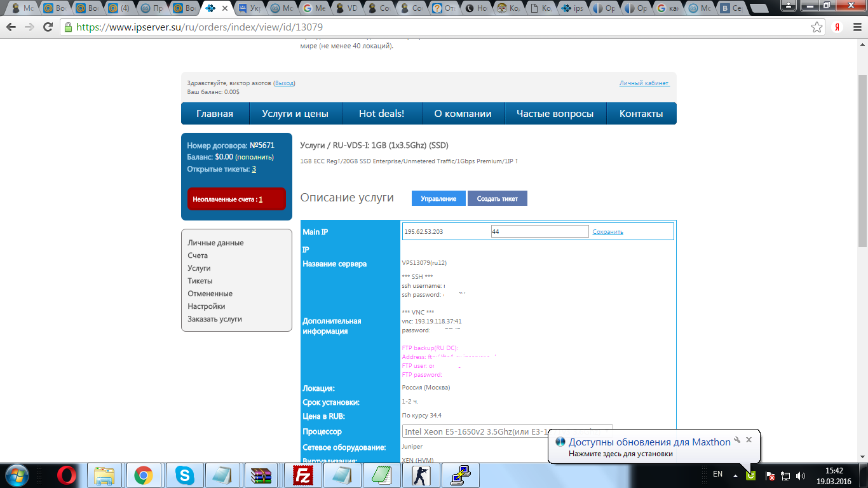Click the пополнить balance link
The height and width of the screenshot is (488, 868).
(x=254, y=157)
